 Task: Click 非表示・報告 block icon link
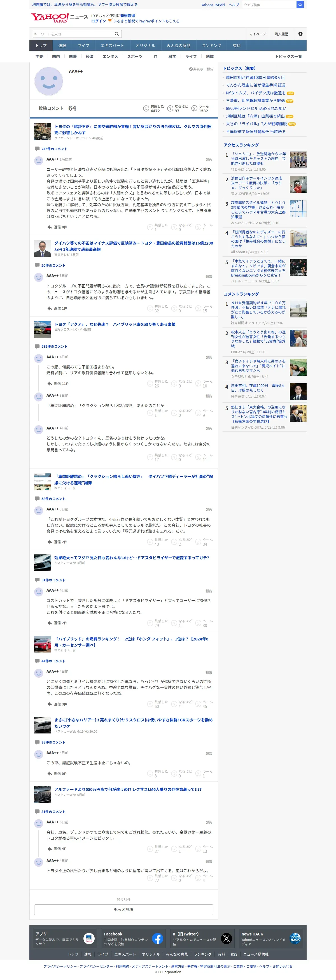coord(201,69)
